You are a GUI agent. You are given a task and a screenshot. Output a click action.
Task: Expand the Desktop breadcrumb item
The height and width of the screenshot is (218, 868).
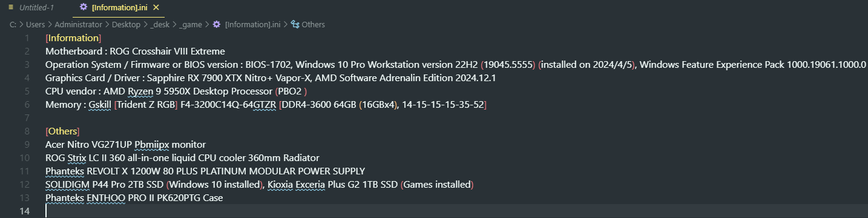tap(126, 24)
